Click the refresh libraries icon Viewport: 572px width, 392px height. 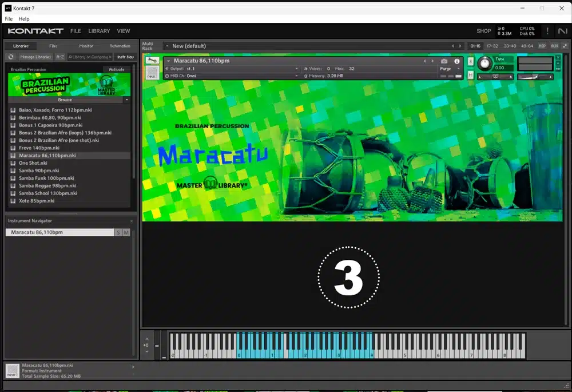tap(11, 57)
